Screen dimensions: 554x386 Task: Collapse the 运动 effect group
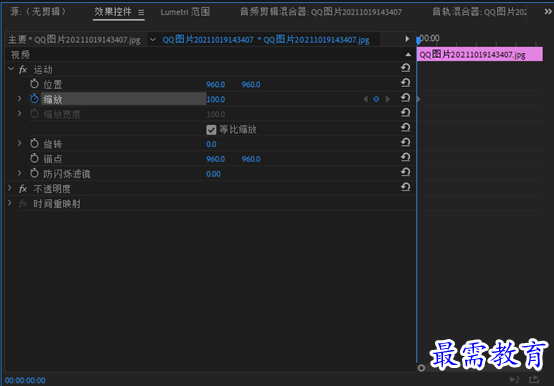pyautogui.click(x=11, y=69)
